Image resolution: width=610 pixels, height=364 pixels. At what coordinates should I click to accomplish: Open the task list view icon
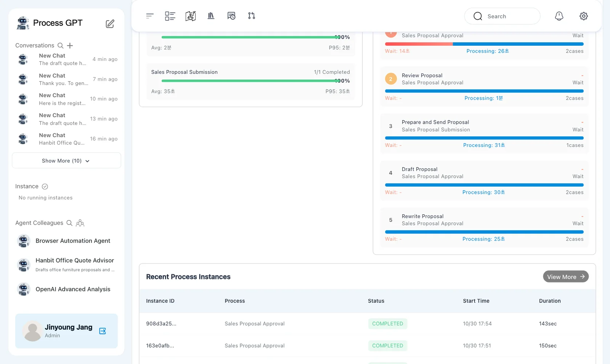coord(170,16)
